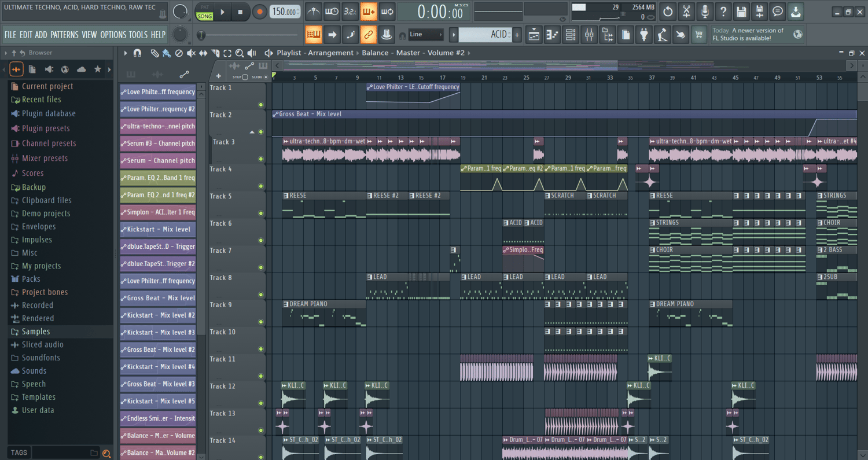Open audio editor scissors icon
The height and width of the screenshot is (460, 868).
pos(686,12)
